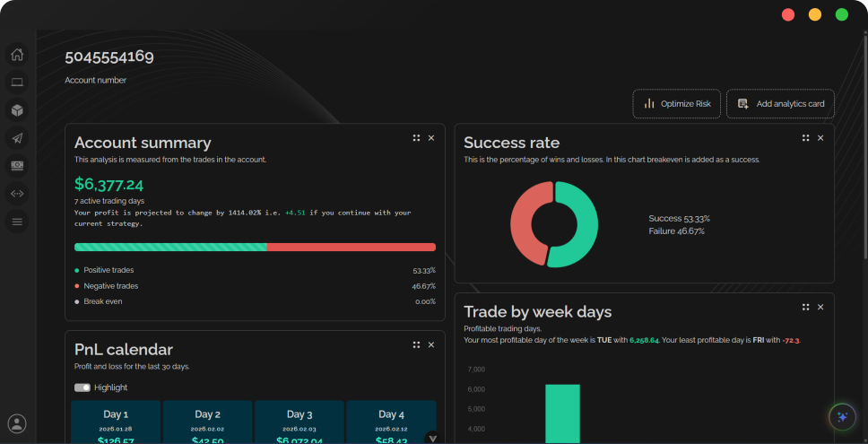
Task: Select the Day 3 calendar tile
Action: tap(299, 422)
